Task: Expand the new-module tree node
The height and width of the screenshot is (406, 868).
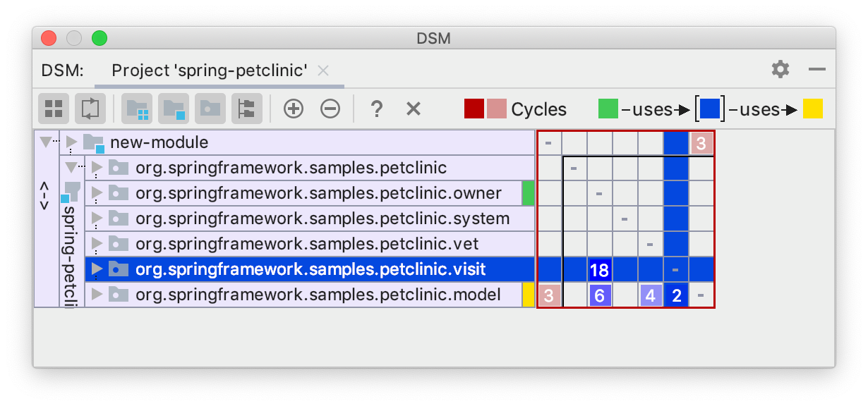Action: click(71, 142)
